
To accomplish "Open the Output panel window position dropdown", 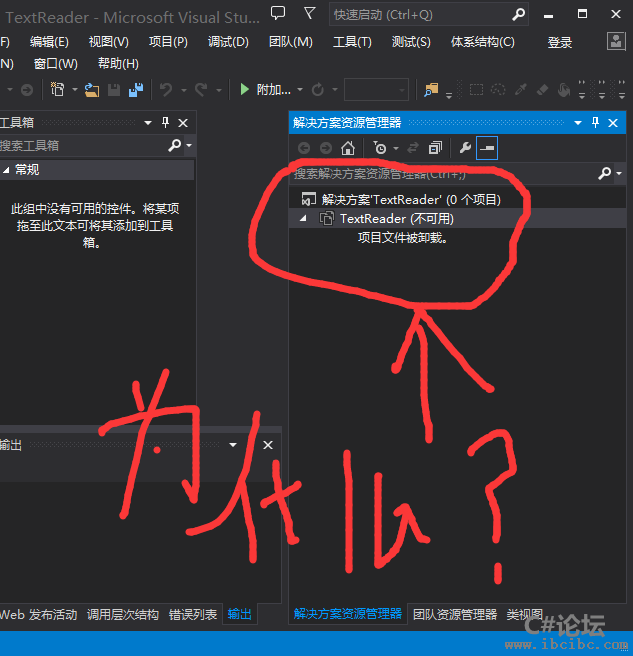I will 233,445.
